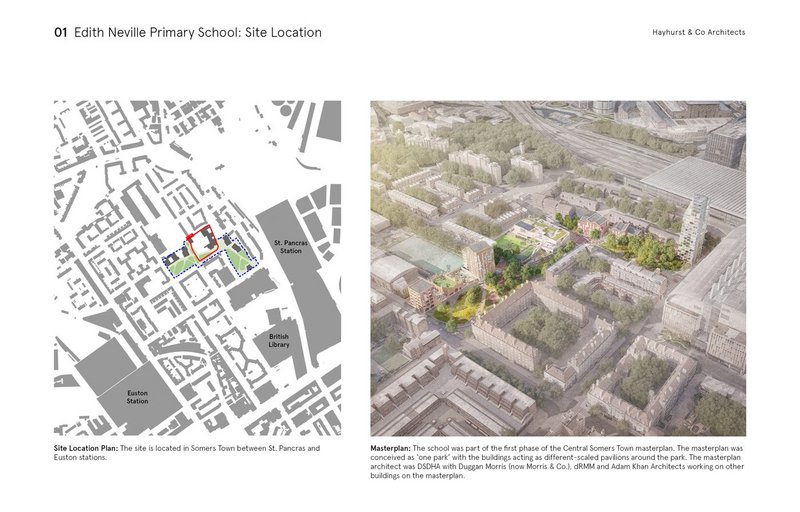The height and width of the screenshot is (512, 800).
Task: Click the page heading 'Edith Neville Primary School: Site Location'
Action: pos(197,33)
